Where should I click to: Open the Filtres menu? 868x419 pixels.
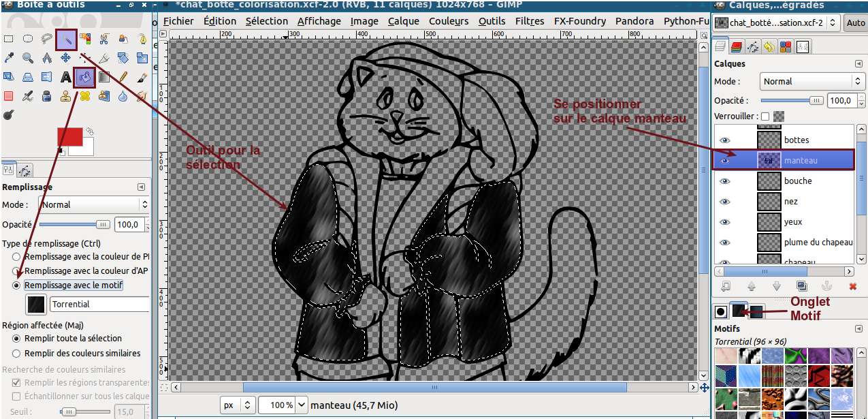pos(529,21)
